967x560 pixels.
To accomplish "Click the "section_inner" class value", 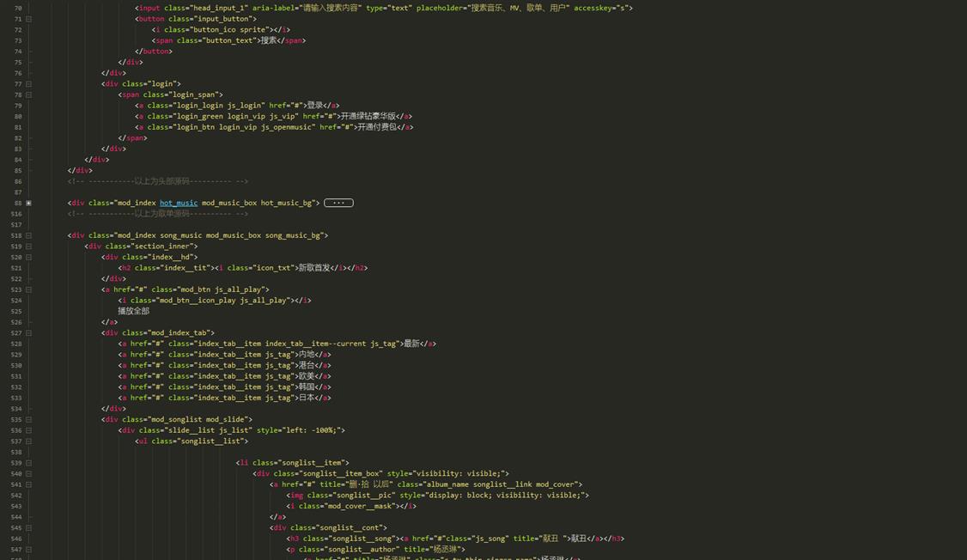I will (162, 247).
